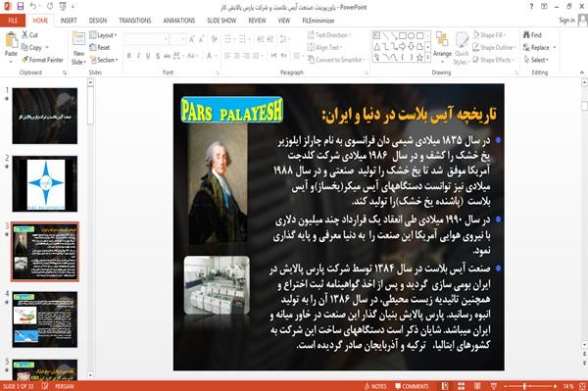Convert text to SmartArt

click(335, 60)
